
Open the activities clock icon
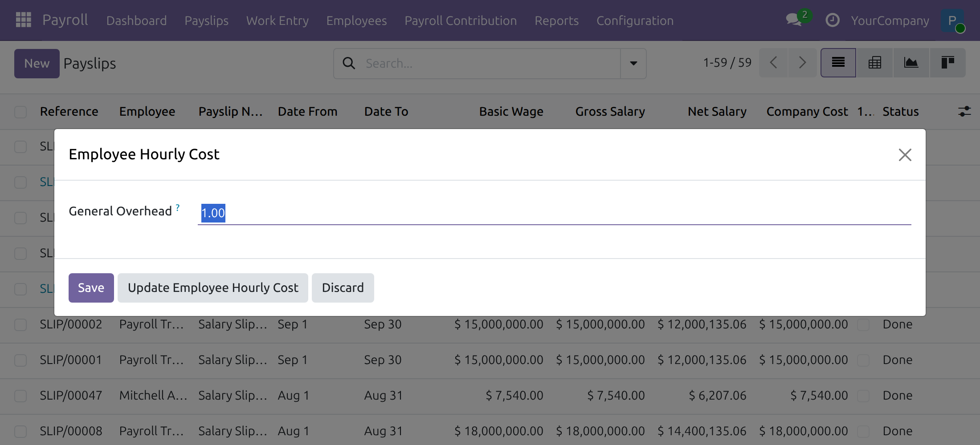click(x=832, y=20)
